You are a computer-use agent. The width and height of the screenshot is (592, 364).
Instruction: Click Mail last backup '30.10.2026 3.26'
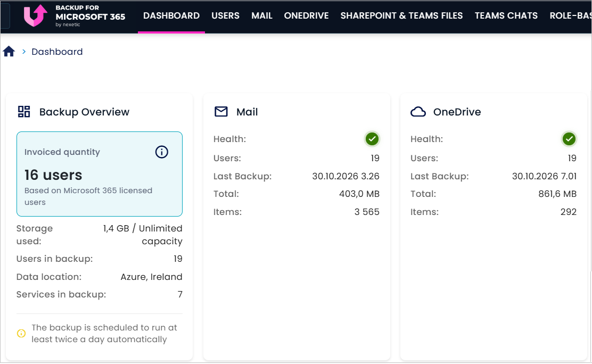click(x=346, y=176)
